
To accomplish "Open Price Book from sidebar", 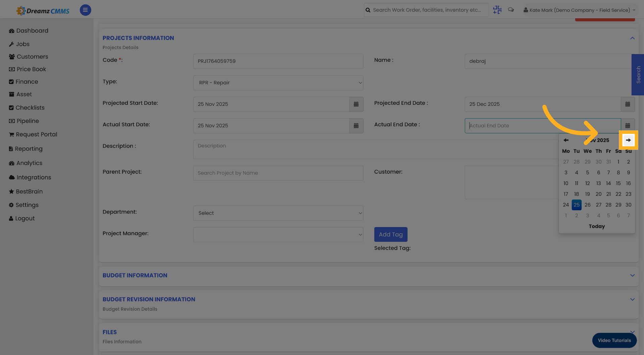I will pos(28,69).
